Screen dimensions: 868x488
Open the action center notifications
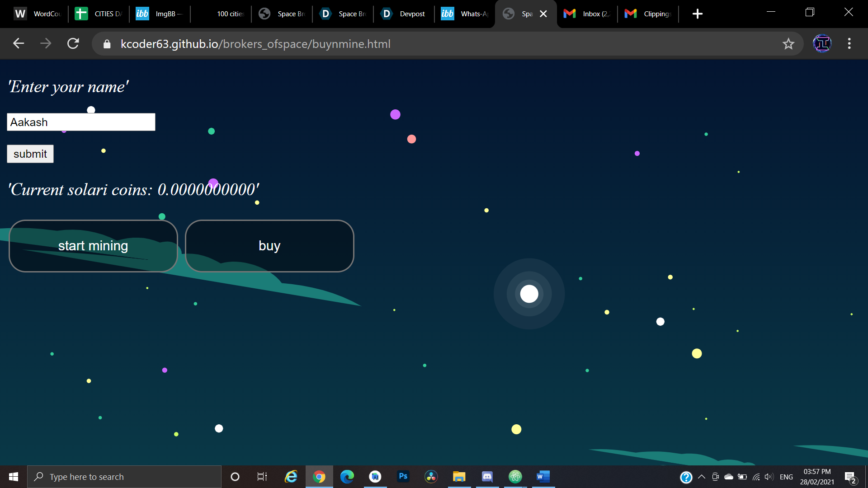850,477
